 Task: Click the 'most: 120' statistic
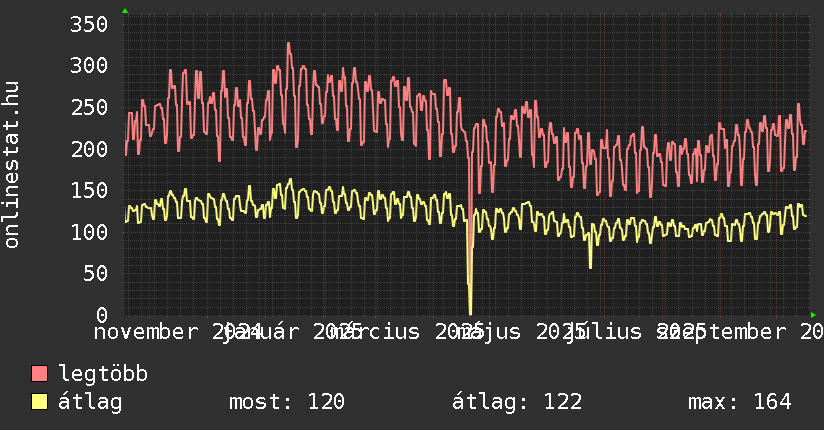pos(287,402)
